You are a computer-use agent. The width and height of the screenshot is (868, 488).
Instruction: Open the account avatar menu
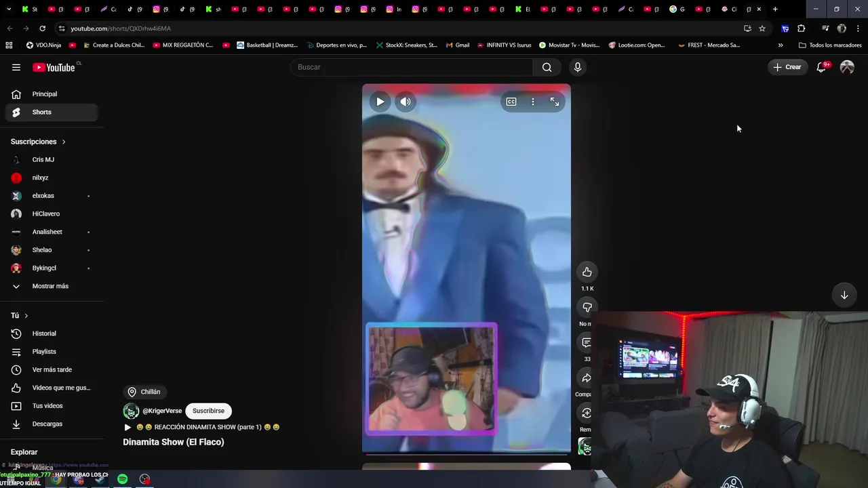pyautogui.click(x=847, y=67)
